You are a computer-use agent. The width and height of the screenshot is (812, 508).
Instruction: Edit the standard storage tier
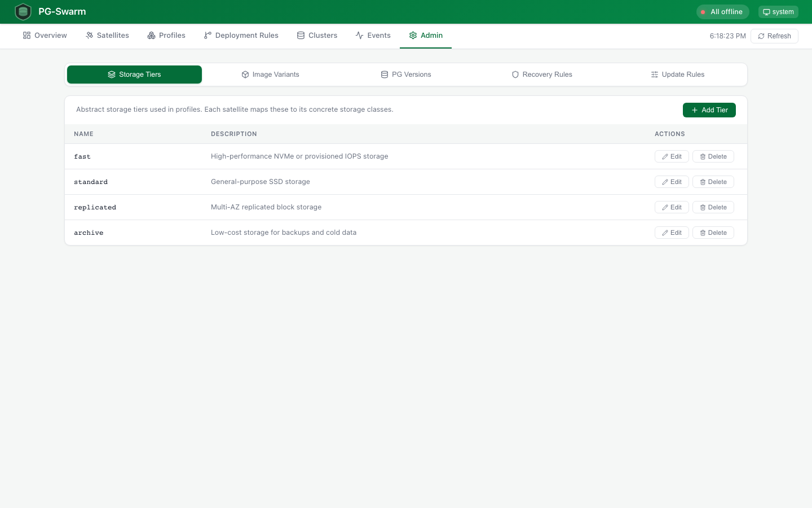coord(672,182)
